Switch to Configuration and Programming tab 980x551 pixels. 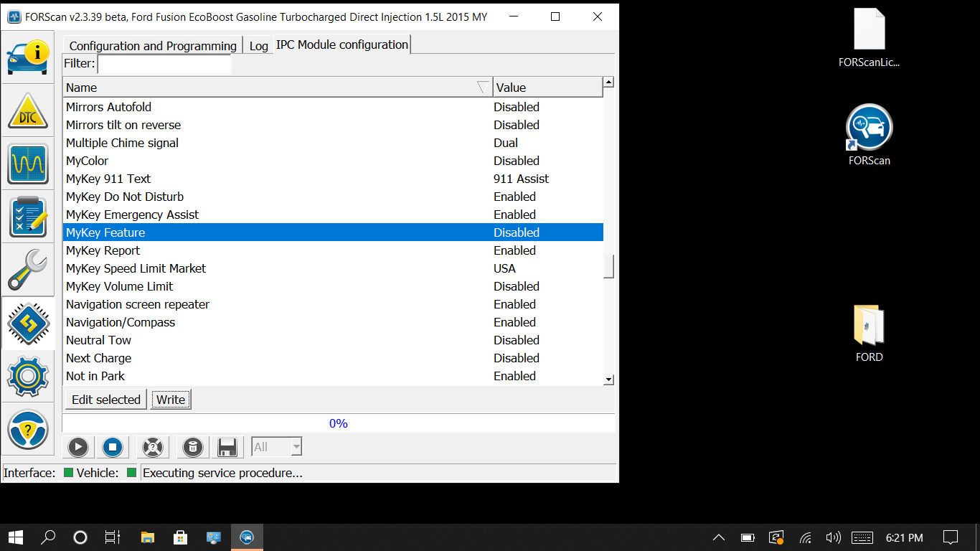(153, 46)
